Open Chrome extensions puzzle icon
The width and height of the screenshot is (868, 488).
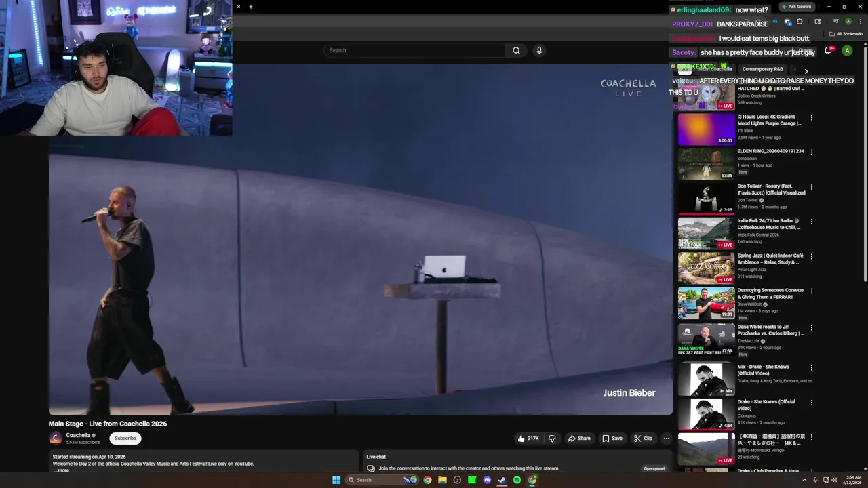coord(800,22)
